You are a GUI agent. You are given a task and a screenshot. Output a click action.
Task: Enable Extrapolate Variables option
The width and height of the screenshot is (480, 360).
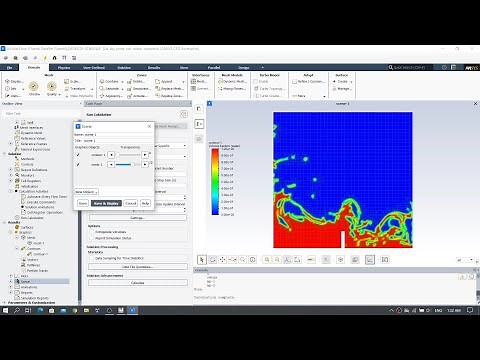[x=92, y=232]
